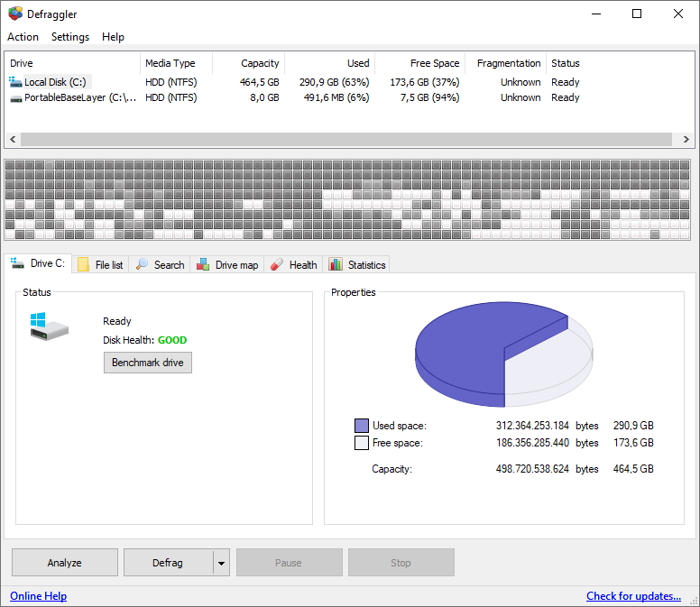
Task: Click the drive list horizontal scrollbar right arrow
Action: (x=686, y=140)
